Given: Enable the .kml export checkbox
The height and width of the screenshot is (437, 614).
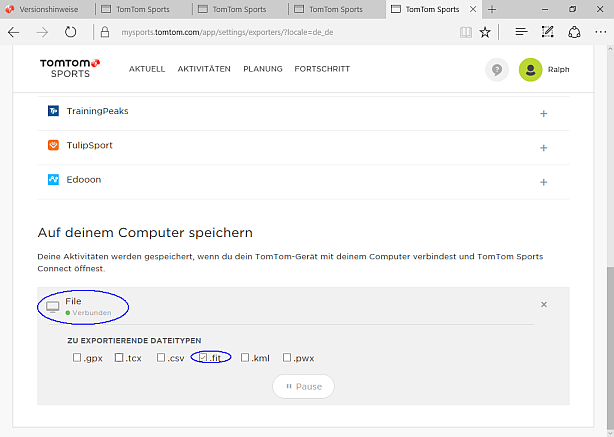Looking at the screenshot, I should (245, 357).
